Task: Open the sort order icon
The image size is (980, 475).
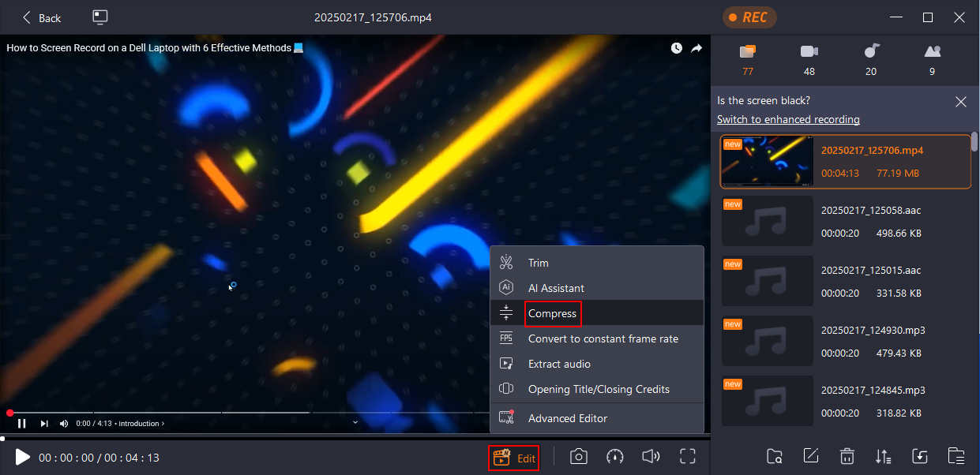Action: (x=884, y=456)
